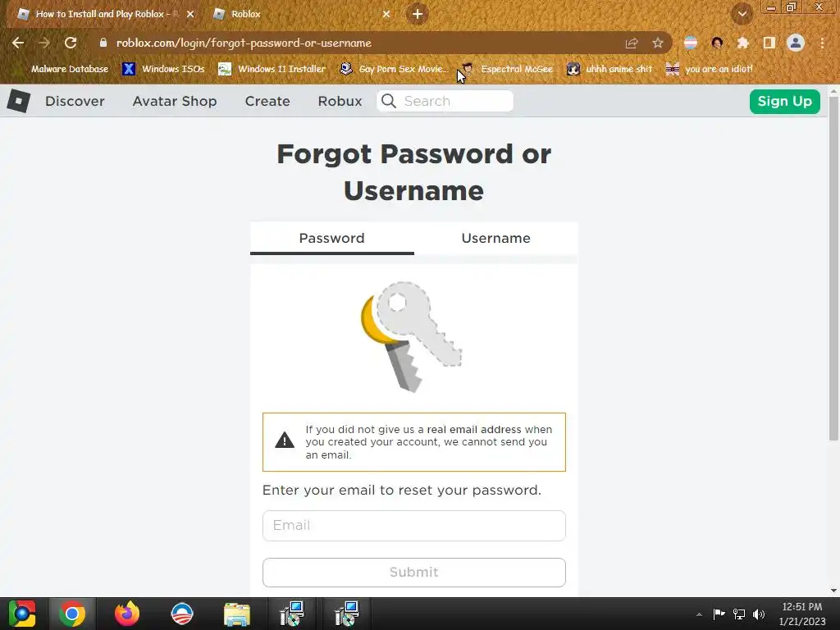The width and height of the screenshot is (840, 630).
Task: Click the striped flag extension icon
Action: 691,43
